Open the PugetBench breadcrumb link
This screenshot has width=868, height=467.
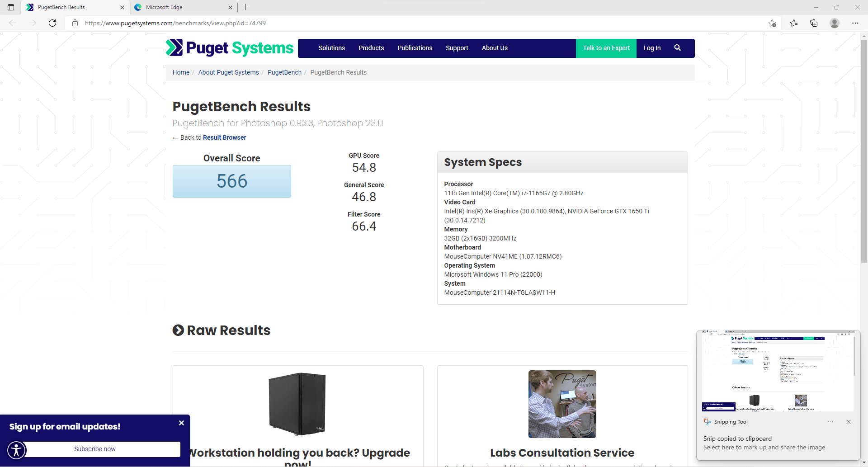pos(284,72)
